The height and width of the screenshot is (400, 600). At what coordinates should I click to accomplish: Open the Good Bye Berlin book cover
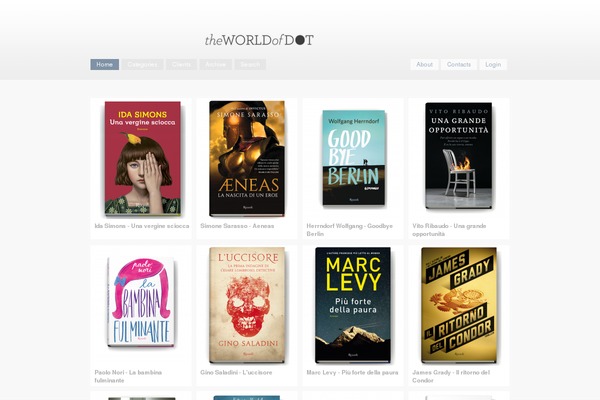(354, 158)
